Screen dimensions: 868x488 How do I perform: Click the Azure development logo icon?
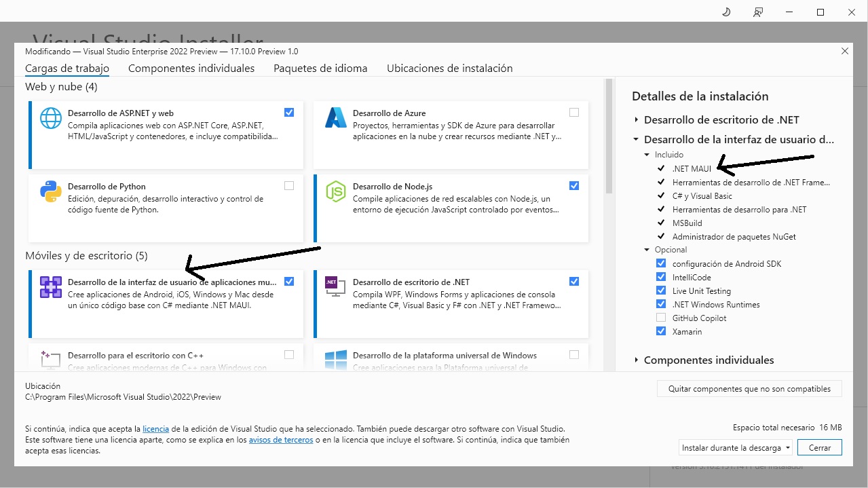(x=336, y=118)
